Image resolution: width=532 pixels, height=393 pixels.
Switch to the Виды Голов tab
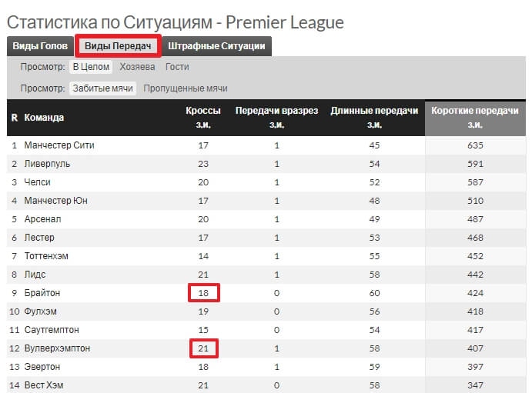[x=40, y=46]
